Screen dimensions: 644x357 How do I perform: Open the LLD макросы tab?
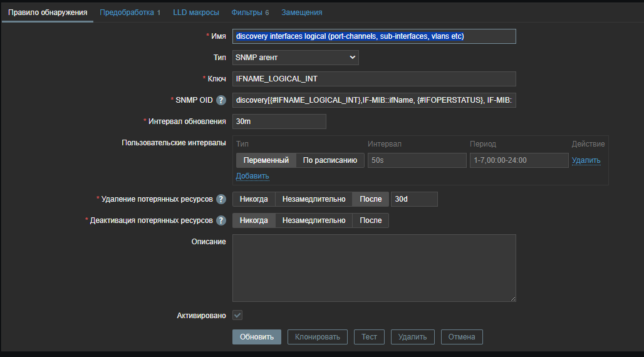(196, 13)
